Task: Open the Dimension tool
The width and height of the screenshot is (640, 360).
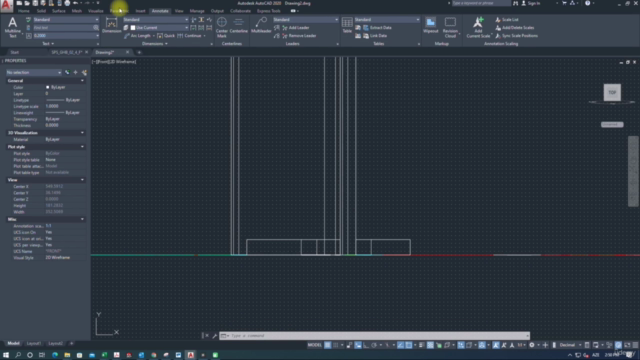Action: (x=111, y=25)
